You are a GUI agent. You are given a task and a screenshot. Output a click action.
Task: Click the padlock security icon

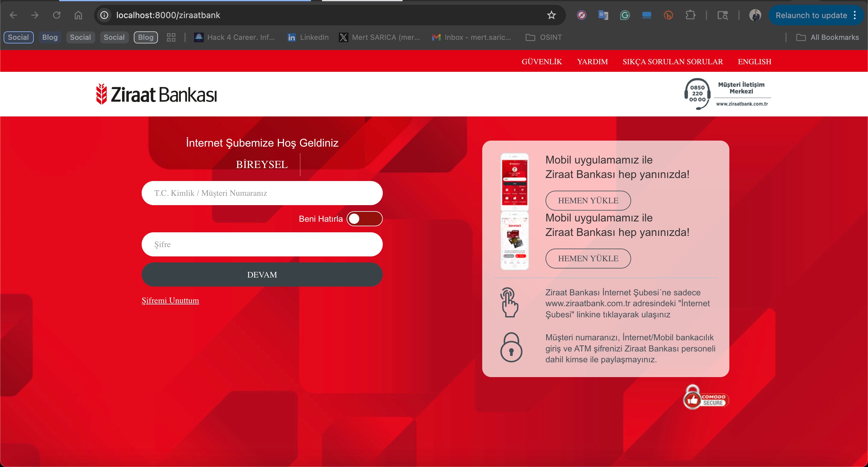(511, 347)
